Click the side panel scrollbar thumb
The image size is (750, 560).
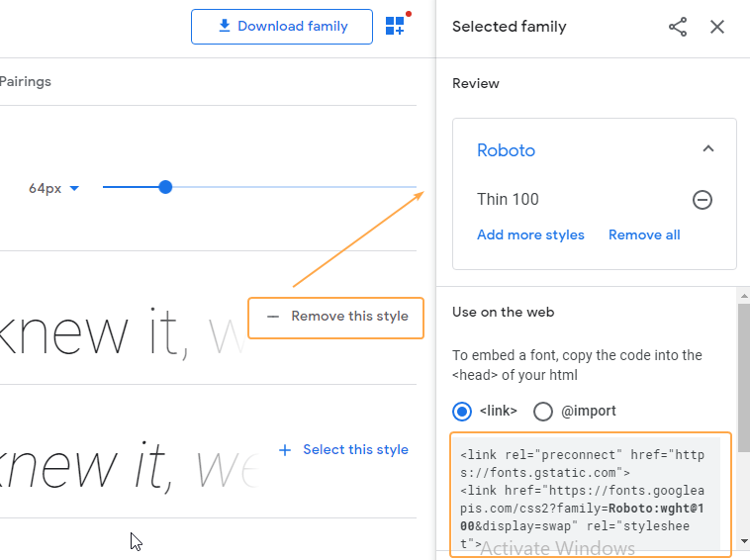pos(744,378)
